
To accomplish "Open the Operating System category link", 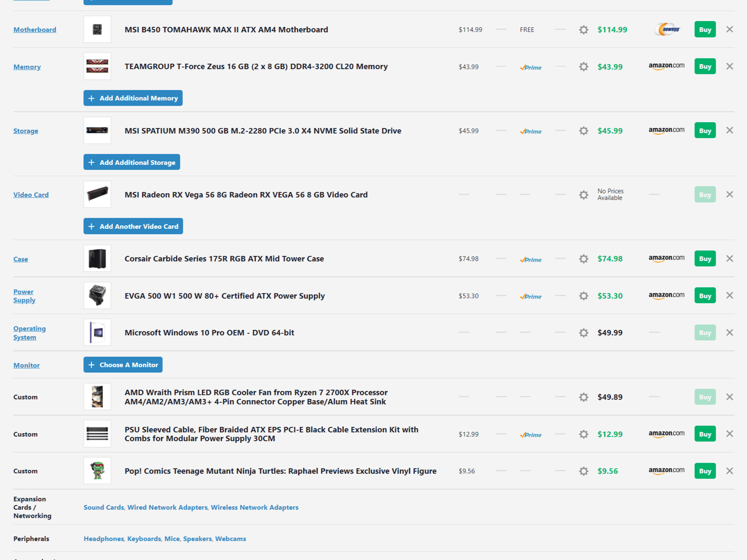I will point(30,333).
